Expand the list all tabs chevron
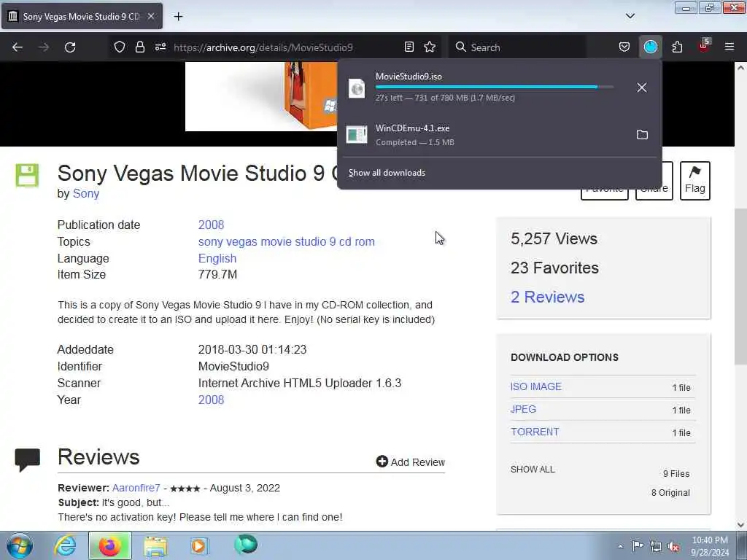Image resolution: width=747 pixels, height=560 pixels. point(630,16)
